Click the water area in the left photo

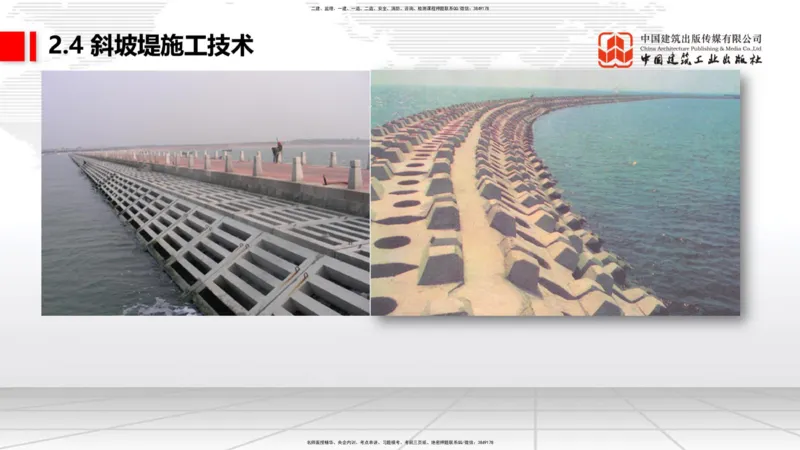(80, 250)
